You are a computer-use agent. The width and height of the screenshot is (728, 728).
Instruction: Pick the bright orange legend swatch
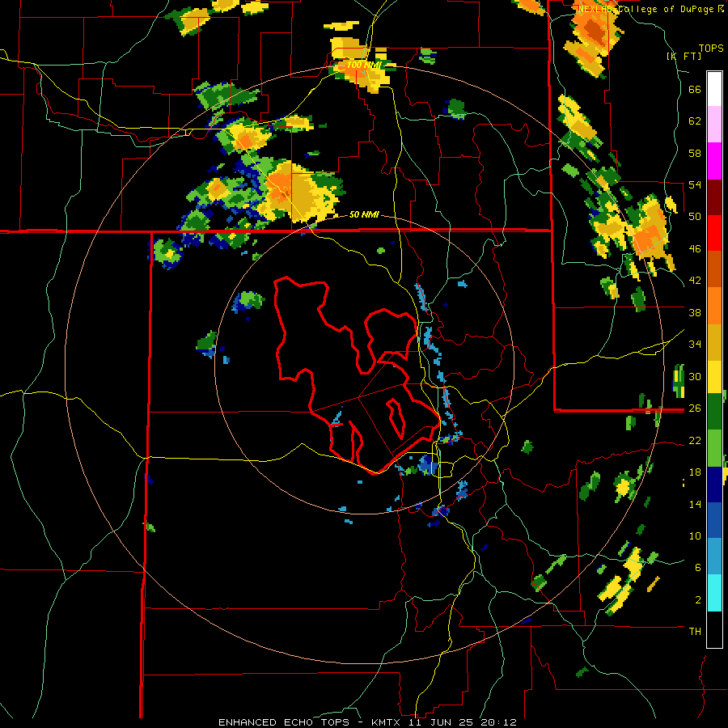pyautogui.click(x=714, y=305)
